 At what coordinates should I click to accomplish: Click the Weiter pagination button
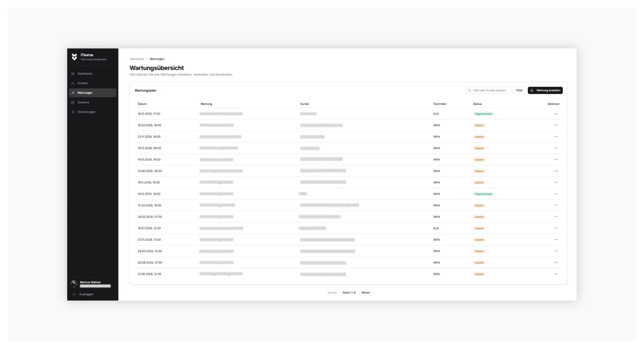point(366,292)
